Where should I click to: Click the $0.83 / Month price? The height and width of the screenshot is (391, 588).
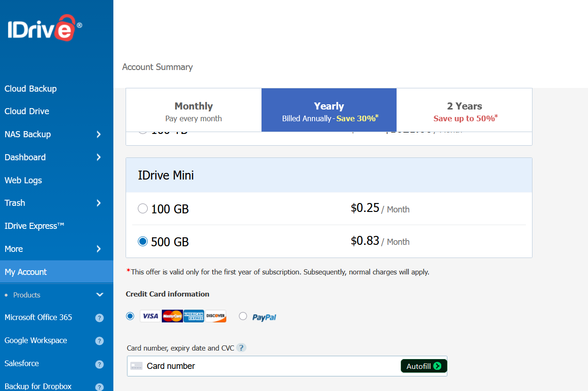click(380, 241)
